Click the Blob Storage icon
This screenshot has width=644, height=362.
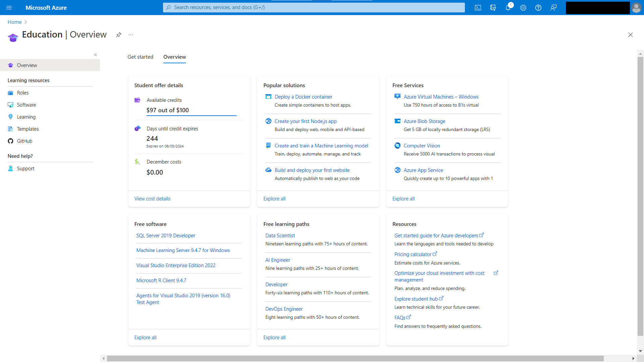[x=397, y=121]
